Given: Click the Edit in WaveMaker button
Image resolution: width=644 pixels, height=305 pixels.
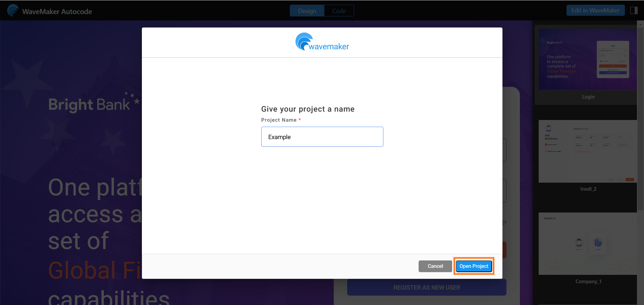Looking at the screenshot, I should click(595, 10).
